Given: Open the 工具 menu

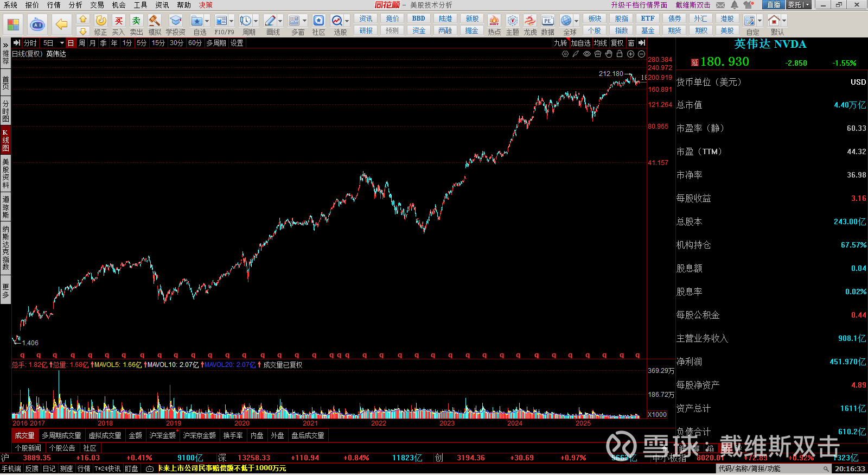Looking at the screenshot, I should coord(141,5).
